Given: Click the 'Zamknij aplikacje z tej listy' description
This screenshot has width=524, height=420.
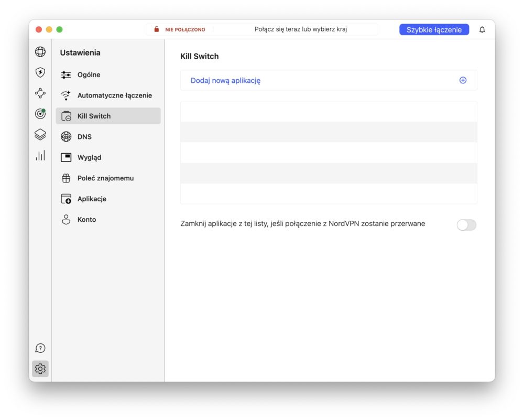Looking at the screenshot, I should (303, 224).
